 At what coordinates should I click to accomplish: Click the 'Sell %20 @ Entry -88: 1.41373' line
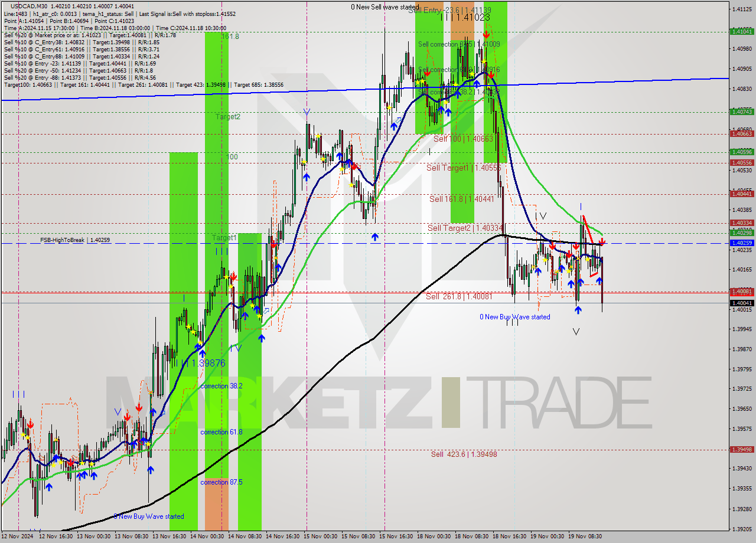point(80,77)
